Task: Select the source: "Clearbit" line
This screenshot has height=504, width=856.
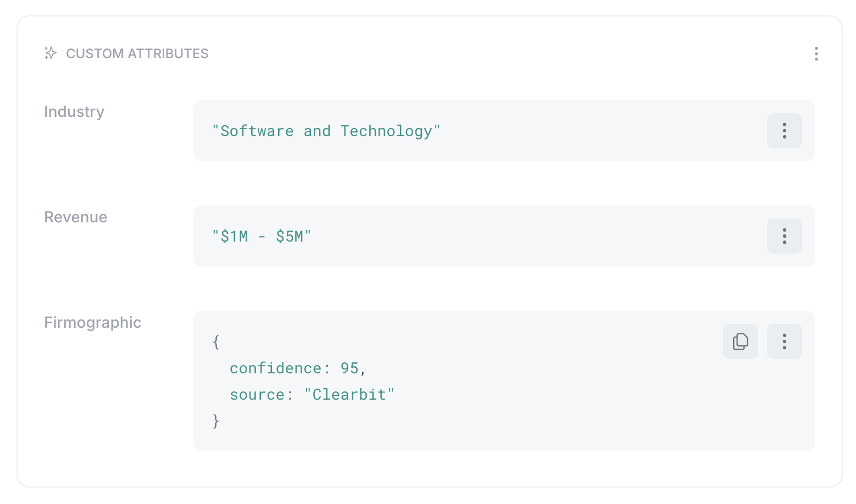Action: point(312,395)
